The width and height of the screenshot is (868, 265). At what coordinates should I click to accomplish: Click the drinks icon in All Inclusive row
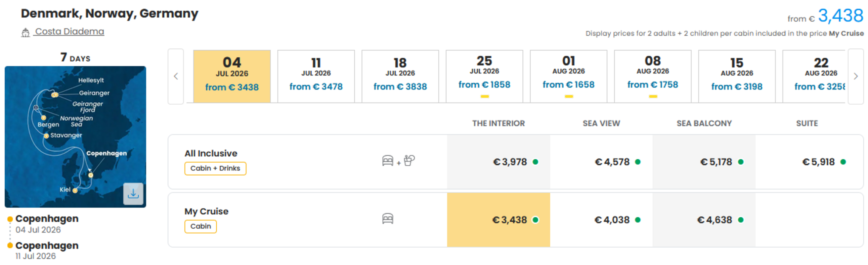pos(409,160)
